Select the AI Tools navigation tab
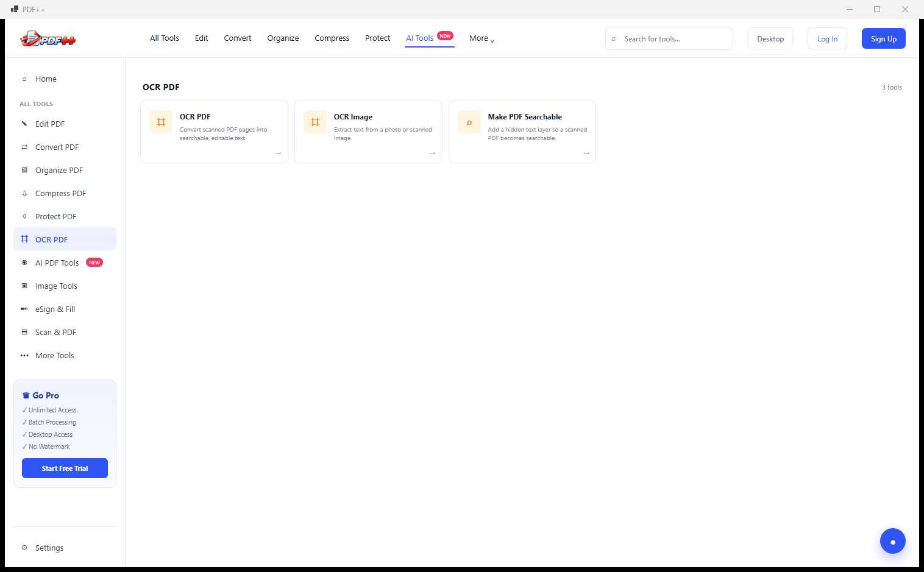924x572 pixels. click(430, 38)
